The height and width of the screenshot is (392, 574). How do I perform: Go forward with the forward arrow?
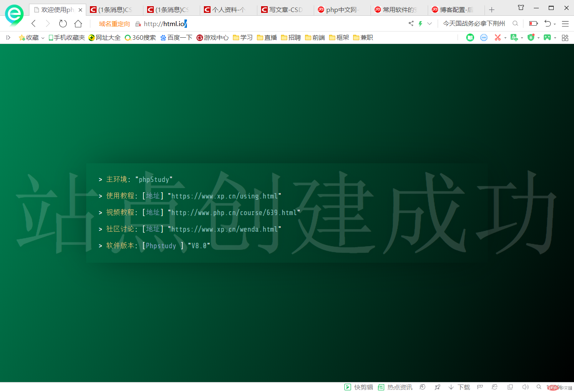click(x=48, y=24)
